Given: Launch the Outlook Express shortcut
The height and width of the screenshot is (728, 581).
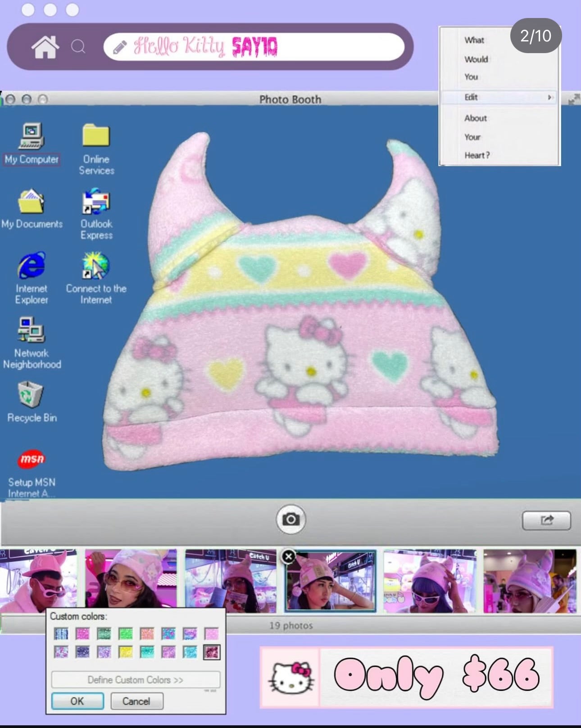Looking at the screenshot, I should pyautogui.click(x=96, y=214).
